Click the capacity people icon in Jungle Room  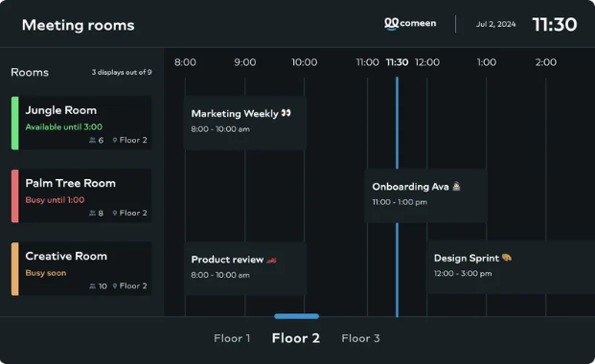92,140
